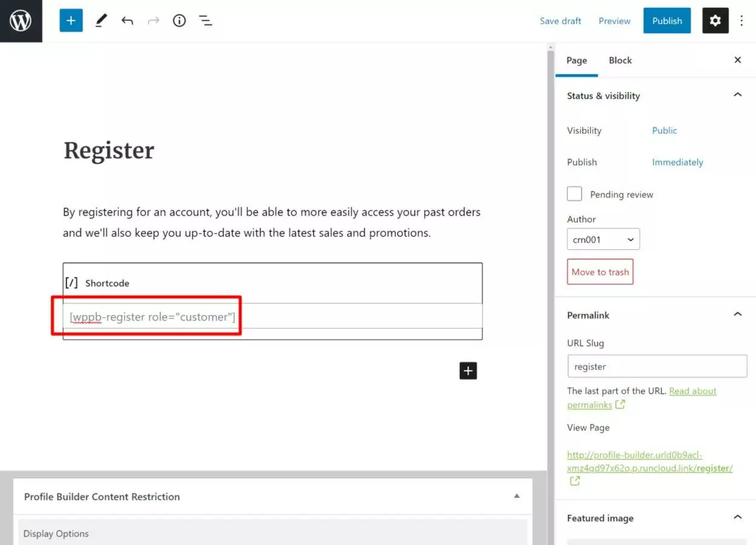The width and height of the screenshot is (756, 545).
Task: Close the settings sidebar panel
Action: (x=737, y=60)
